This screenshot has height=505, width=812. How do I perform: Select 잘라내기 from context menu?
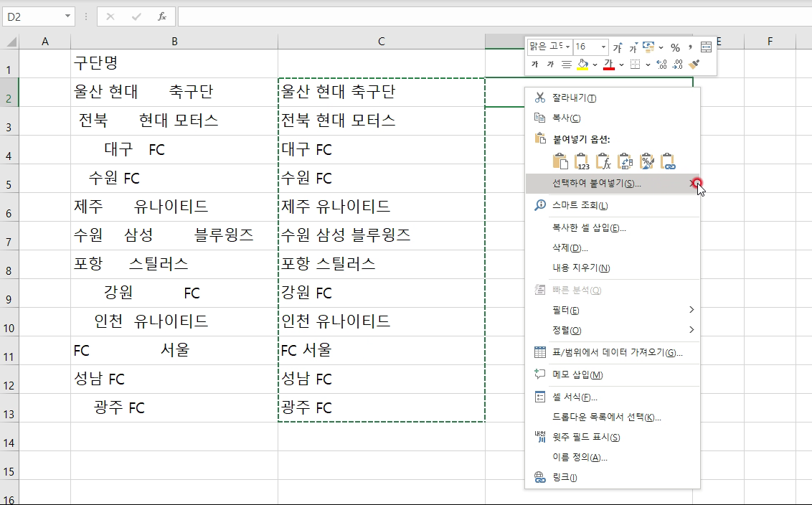[x=613, y=98]
